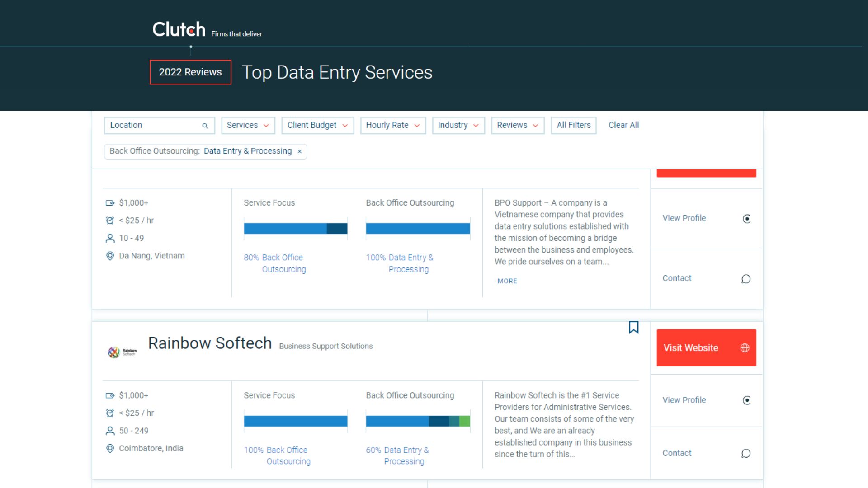Click Clear All to reset filters
The width and height of the screenshot is (868, 488).
[x=623, y=125]
